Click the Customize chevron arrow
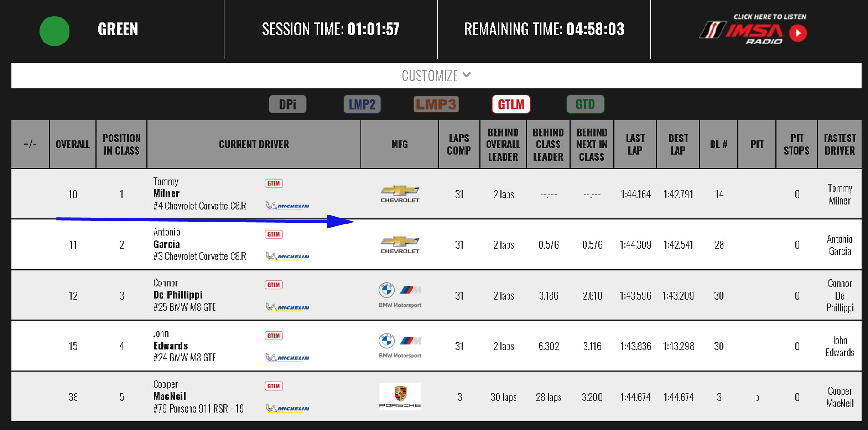Viewport: 868px width, 430px height. [467, 75]
